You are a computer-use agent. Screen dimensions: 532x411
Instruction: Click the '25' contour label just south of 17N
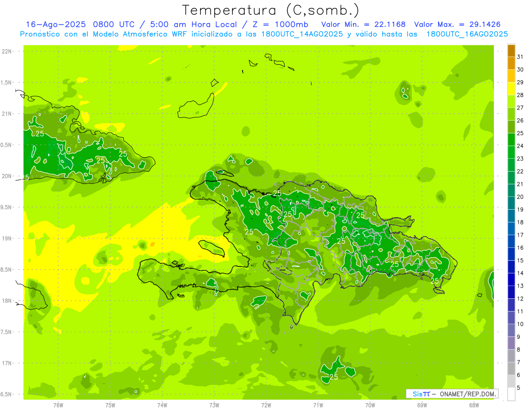tap(334, 377)
